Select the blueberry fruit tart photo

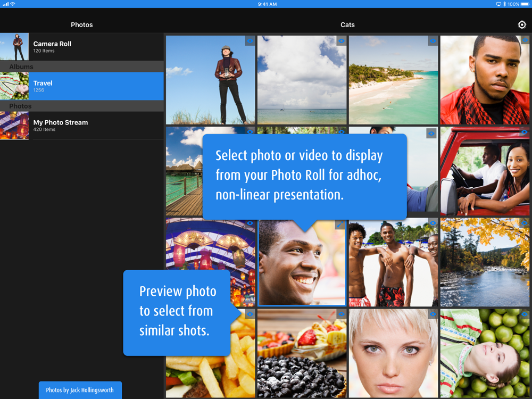(302, 354)
